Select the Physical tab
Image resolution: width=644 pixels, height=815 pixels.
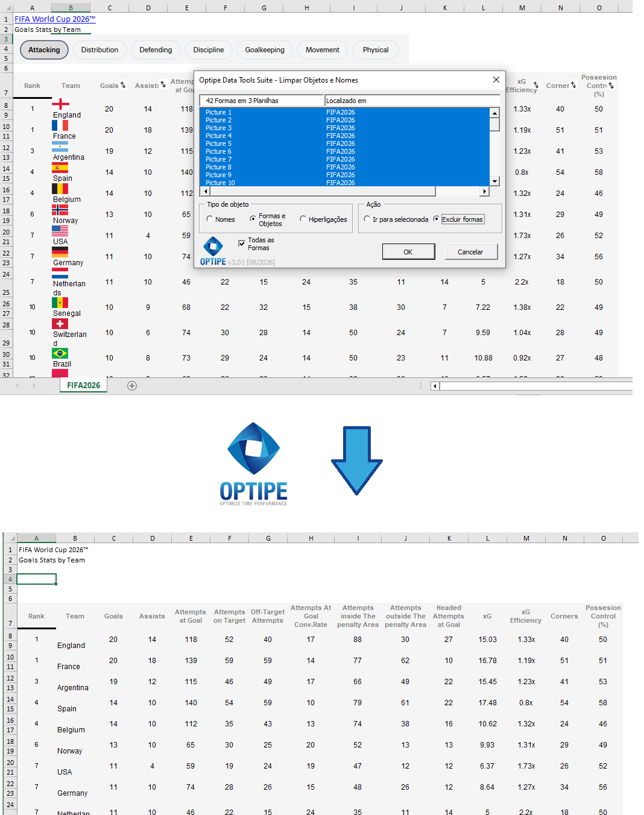(x=376, y=50)
